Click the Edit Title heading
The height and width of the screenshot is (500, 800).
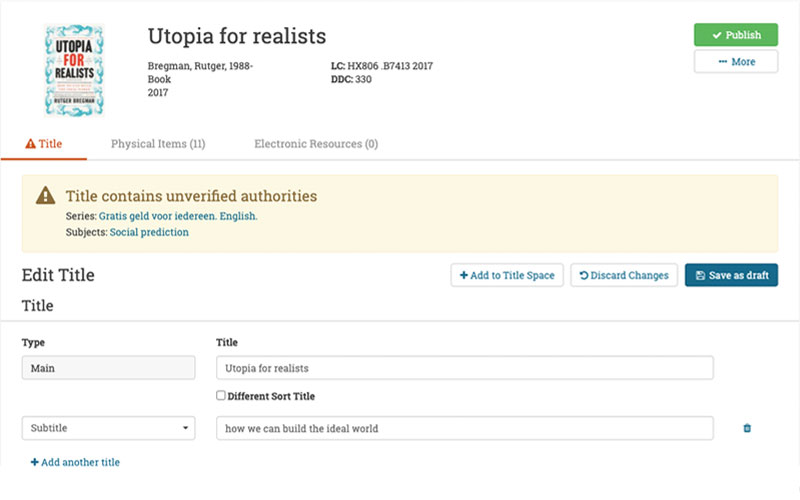point(58,275)
